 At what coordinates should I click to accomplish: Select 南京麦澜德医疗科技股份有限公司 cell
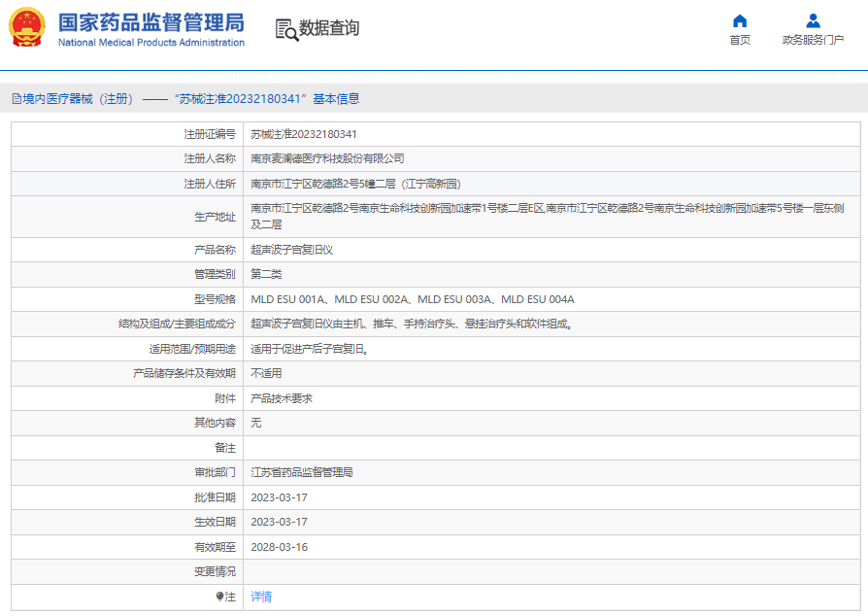(327, 159)
